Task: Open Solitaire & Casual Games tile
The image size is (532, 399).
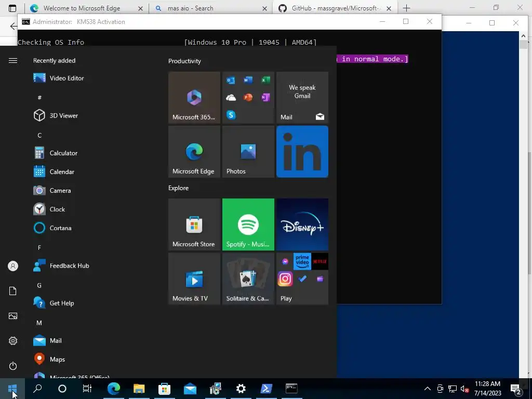Action: [x=248, y=278]
